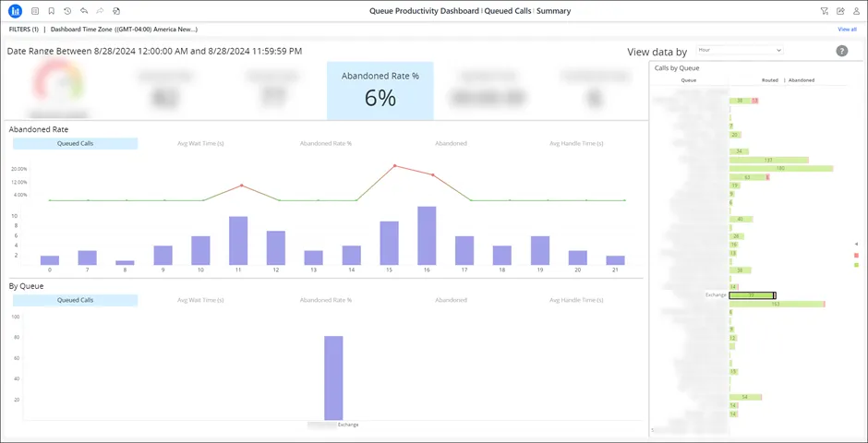Click the 163 bar in Calls by Queue
This screenshot has width=868, height=443.
(x=778, y=305)
